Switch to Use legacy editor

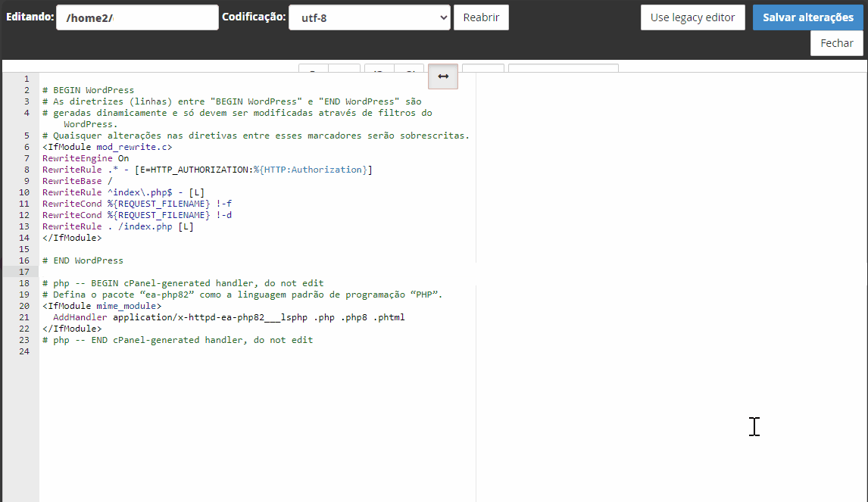(692, 17)
